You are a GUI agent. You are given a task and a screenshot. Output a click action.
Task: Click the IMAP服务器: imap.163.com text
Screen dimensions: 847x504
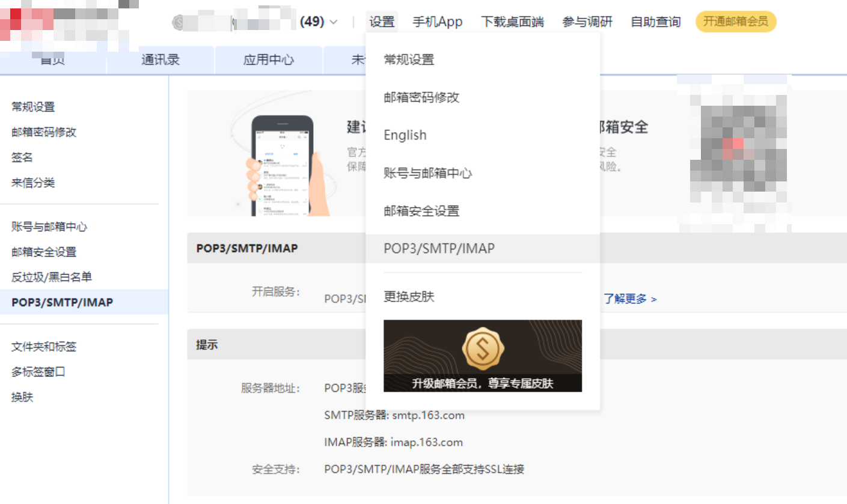click(394, 442)
